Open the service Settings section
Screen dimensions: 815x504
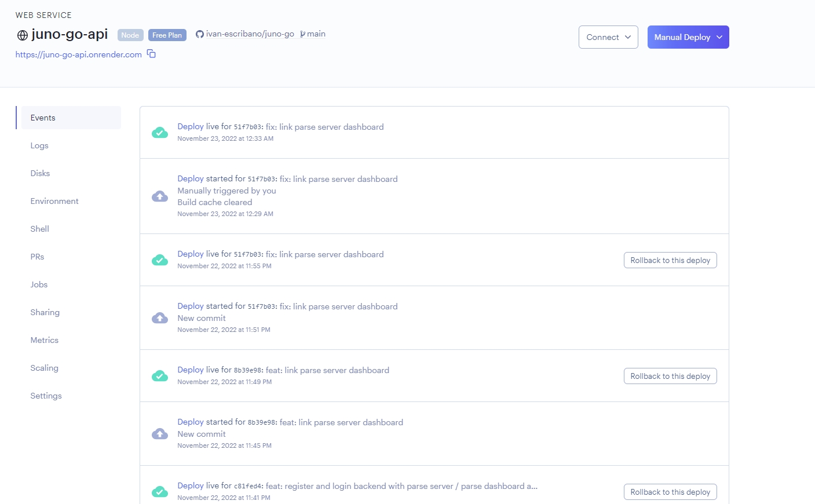pyautogui.click(x=46, y=396)
